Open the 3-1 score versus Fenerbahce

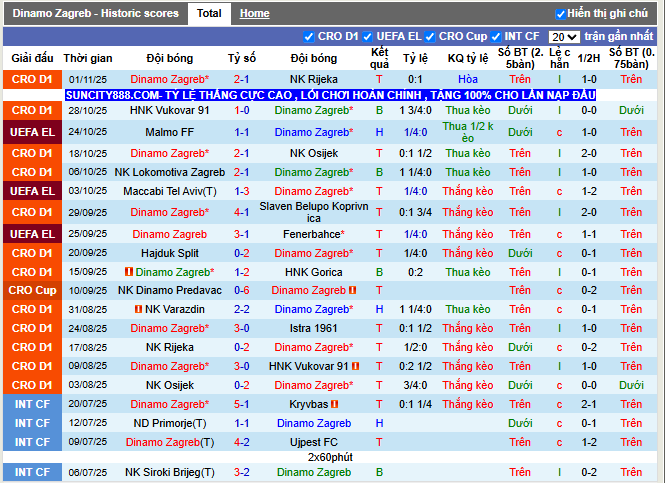click(x=241, y=234)
